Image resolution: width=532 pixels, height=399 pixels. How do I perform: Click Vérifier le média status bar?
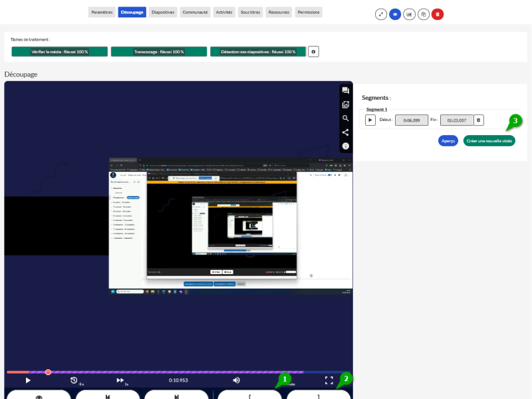point(60,52)
